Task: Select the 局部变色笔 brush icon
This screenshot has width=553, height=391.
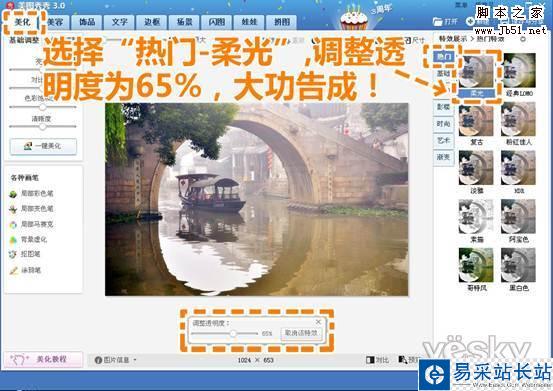Action: pos(13,209)
